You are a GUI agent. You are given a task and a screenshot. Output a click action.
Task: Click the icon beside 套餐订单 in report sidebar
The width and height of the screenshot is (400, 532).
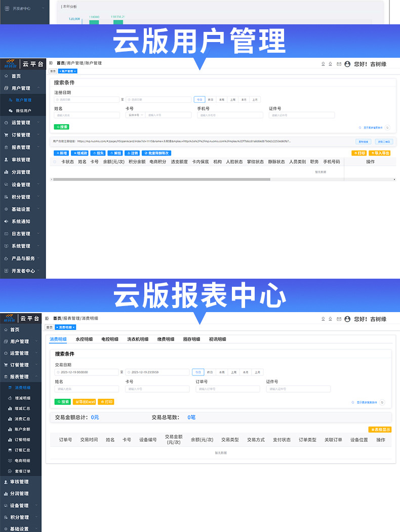[10, 471]
